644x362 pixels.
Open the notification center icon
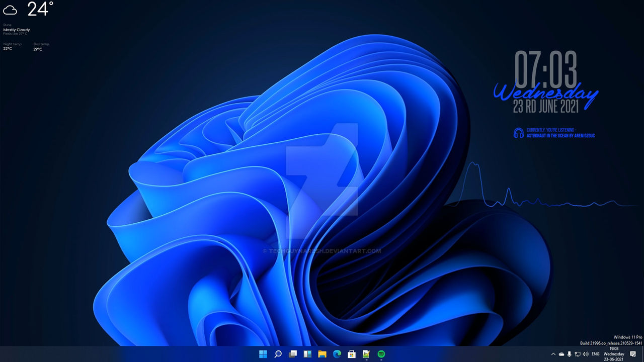(x=633, y=353)
